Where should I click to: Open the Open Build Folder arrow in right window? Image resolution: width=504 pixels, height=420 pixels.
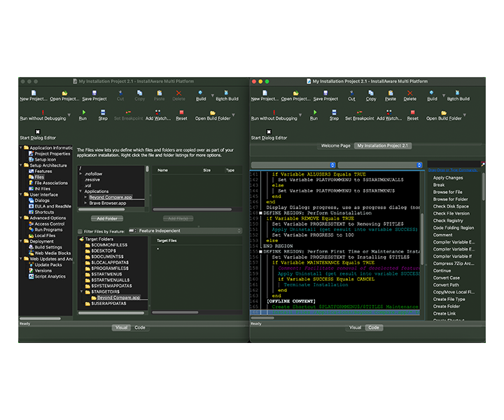click(464, 115)
